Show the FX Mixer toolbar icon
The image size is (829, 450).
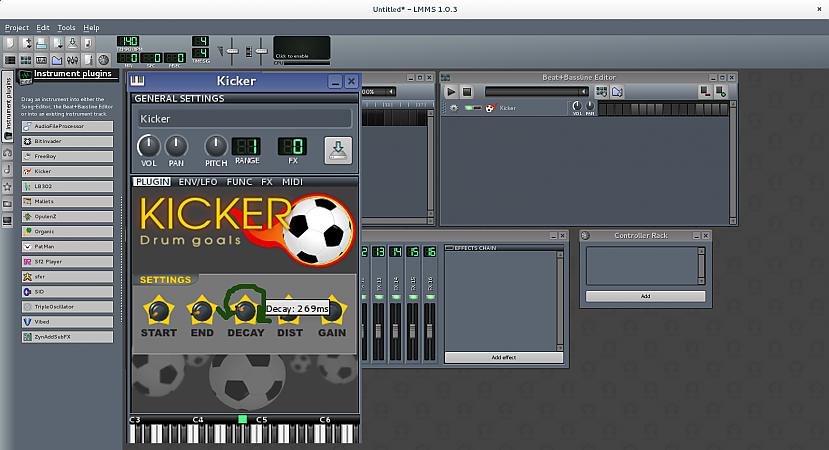[72, 60]
